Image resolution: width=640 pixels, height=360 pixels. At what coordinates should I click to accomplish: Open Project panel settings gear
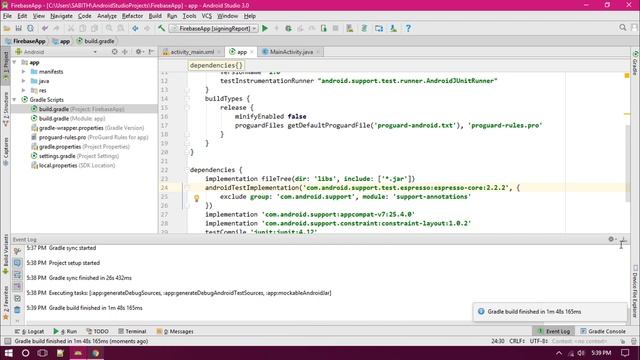coord(139,52)
